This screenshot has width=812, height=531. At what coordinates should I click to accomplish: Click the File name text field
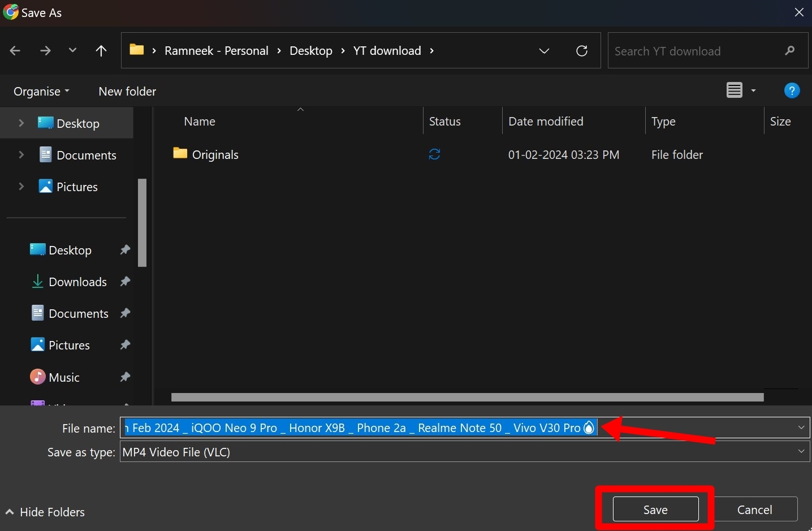pyautogui.click(x=465, y=428)
